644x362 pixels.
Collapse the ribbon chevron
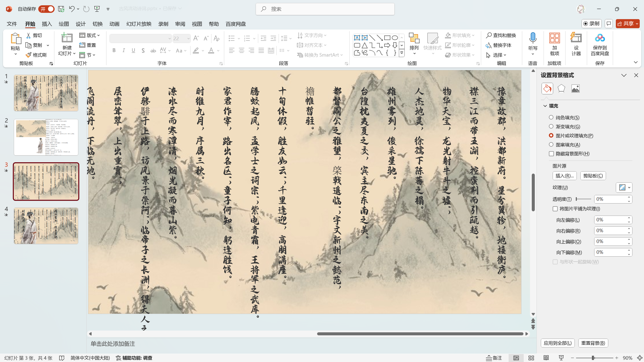point(636,62)
